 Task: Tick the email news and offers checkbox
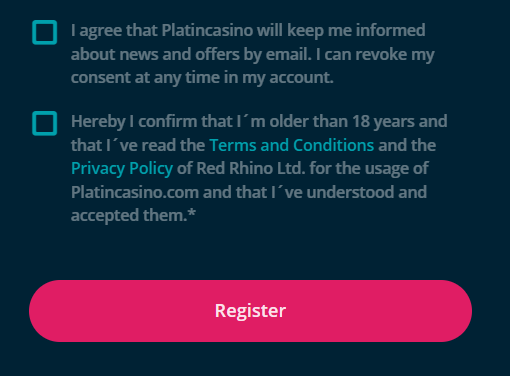[x=44, y=32]
